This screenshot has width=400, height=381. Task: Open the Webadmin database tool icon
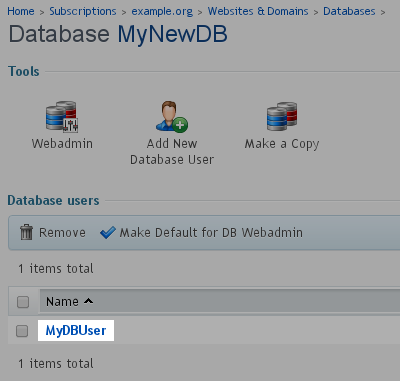(x=62, y=116)
